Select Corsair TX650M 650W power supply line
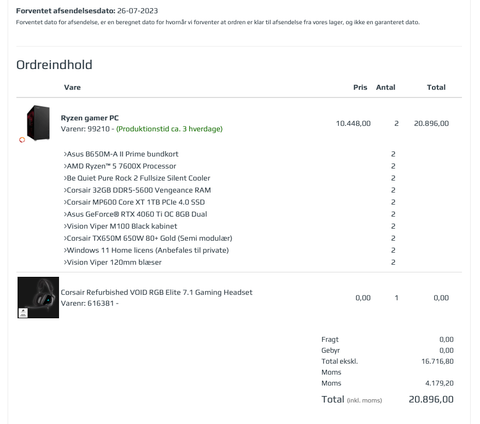The width and height of the screenshot is (480, 424). pyautogui.click(x=148, y=238)
